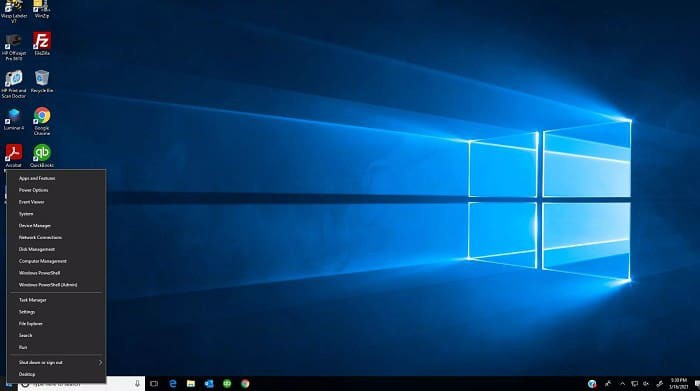Viewport: 700px width, 391px height.
Task: Choose Apps and Features from the menu
Action: [56, 178]
